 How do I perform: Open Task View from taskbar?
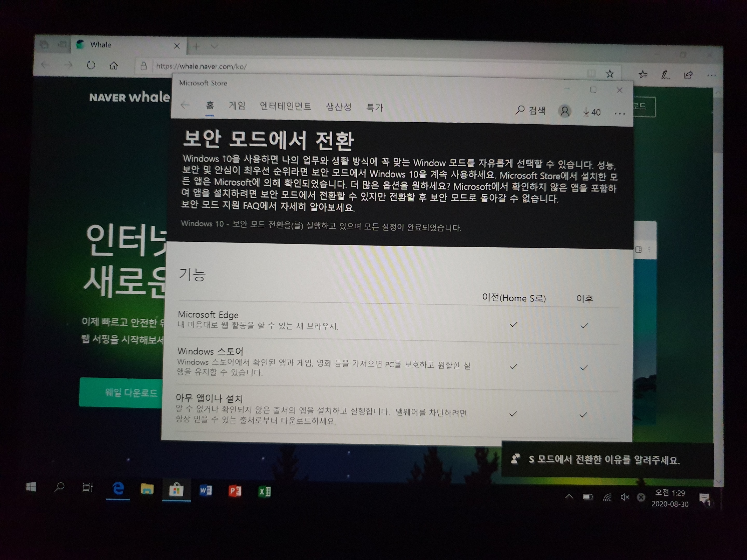(87, 488)
